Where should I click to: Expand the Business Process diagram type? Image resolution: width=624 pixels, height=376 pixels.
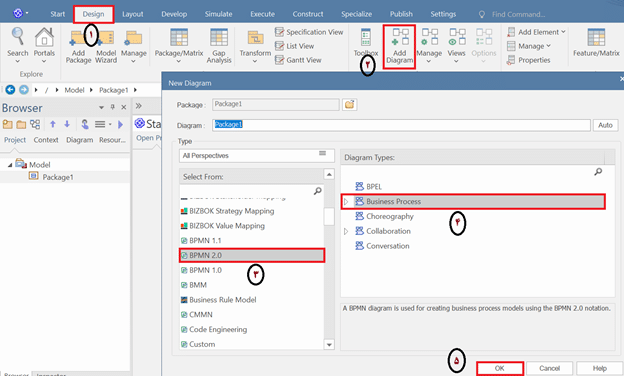(x=346, y=202)
